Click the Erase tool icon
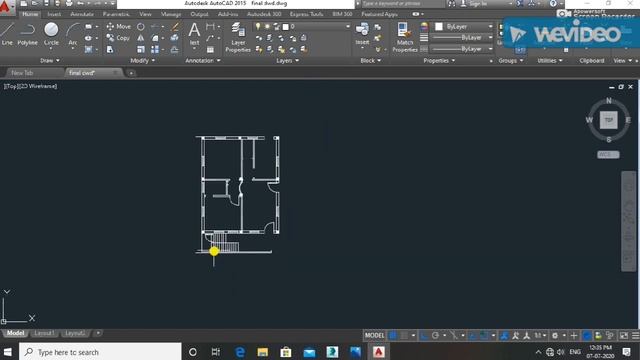The width and height of the screenshot is (640, 360). coord(175,27)
